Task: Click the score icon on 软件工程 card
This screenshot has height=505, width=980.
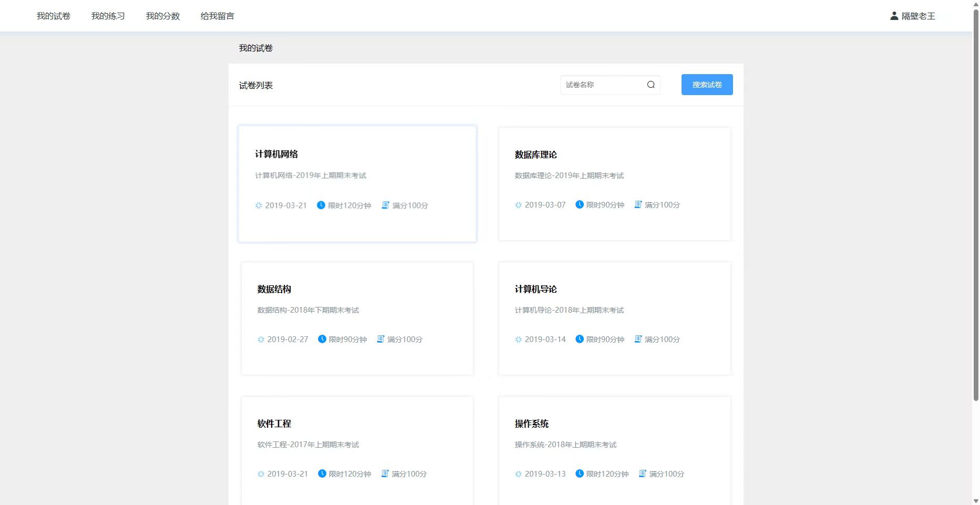Action: 385,473
